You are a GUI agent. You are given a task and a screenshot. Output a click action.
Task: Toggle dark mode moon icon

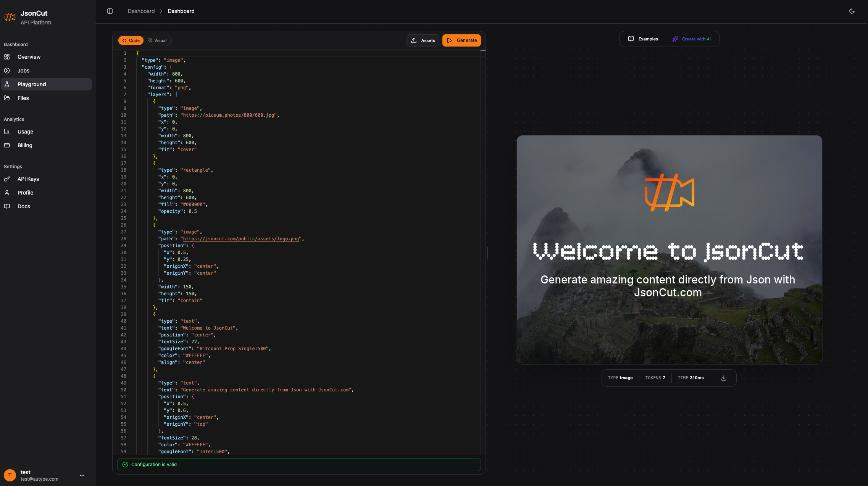pyautogui.click(x=852, y=11)
